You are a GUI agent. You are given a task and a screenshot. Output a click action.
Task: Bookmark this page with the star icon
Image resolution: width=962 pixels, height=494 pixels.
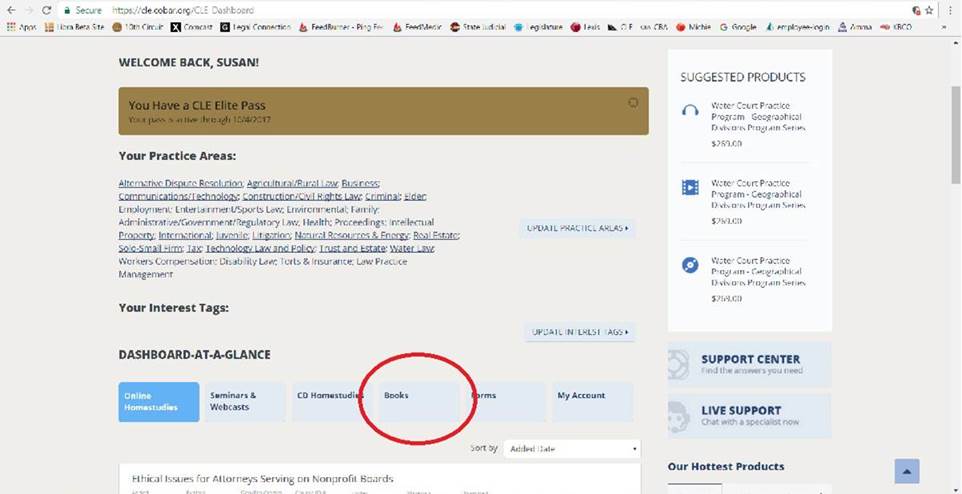click(929, 10)
